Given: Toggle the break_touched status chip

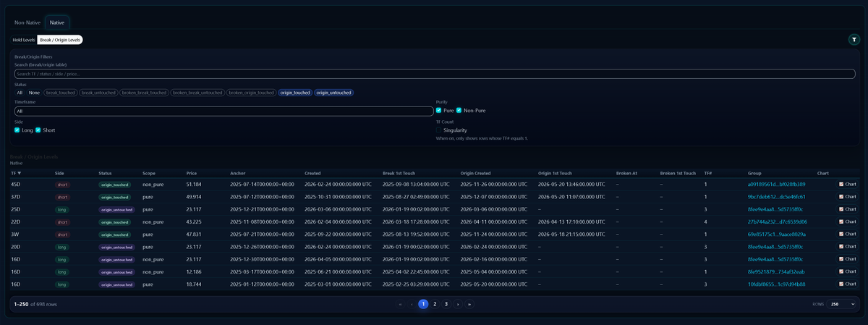Looking at the screenshot, I should (60, 93).
